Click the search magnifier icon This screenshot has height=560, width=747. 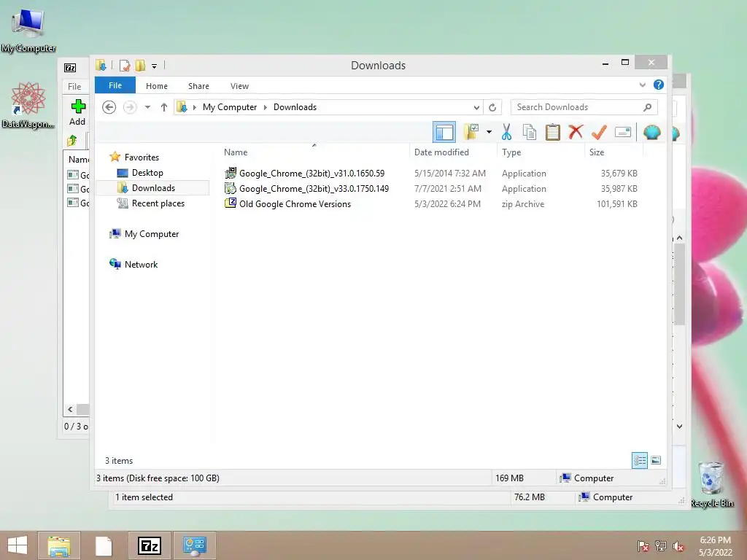coord(648,107)
